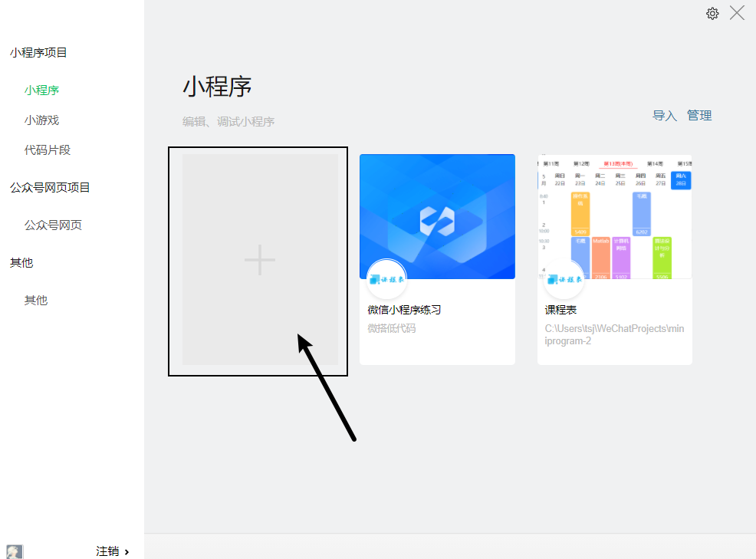Image resolution: width=756 pixels, height=559 pixels.
Task: Select 小程序 in the sidebar
Action: coord(42,90)
